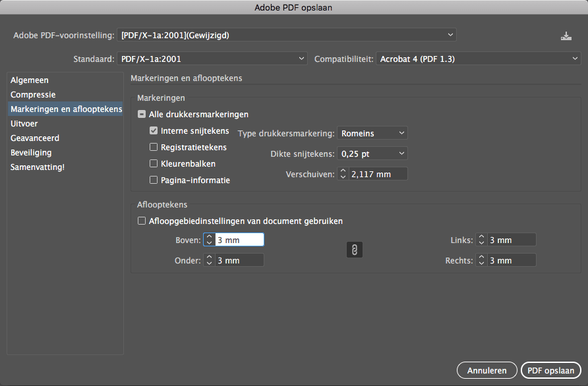Open Type drukkersmarkering Romeins dropdown
The width and height of the screenshot is (588, 386).
[x=372, y=133]
